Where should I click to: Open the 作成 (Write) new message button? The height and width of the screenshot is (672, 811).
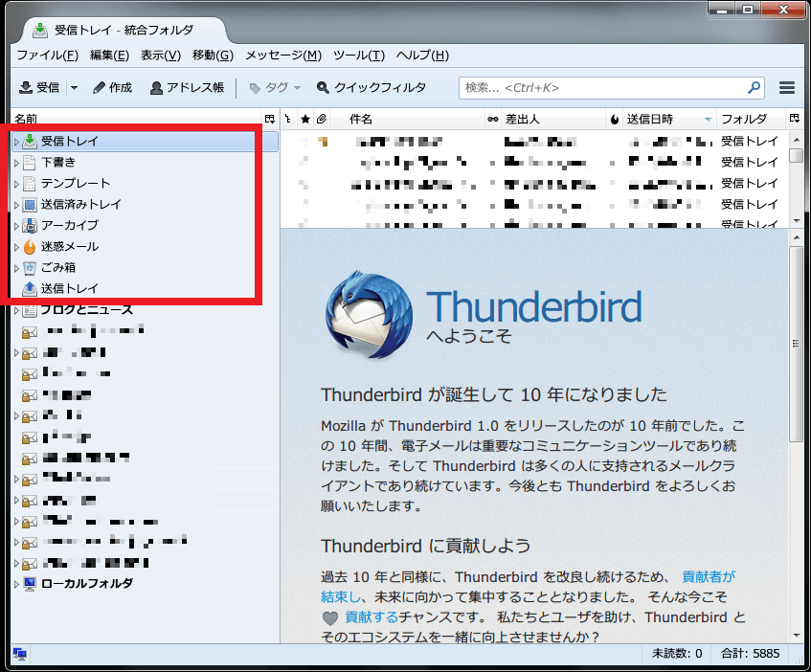pos(112,88)
